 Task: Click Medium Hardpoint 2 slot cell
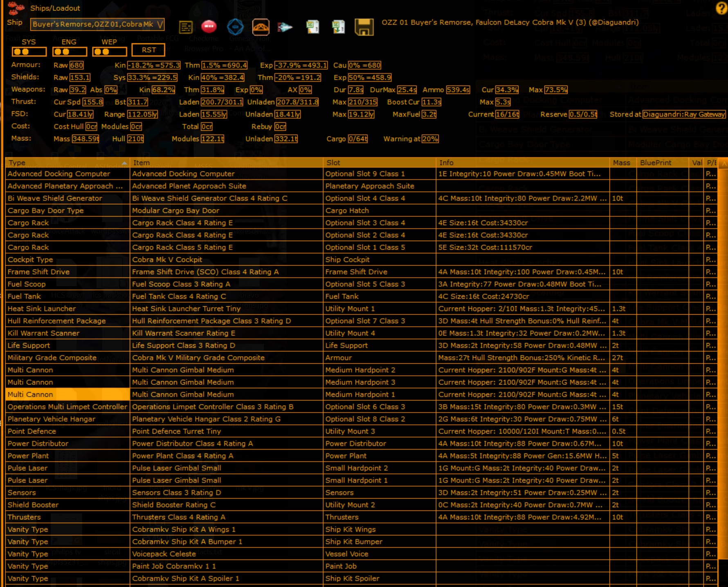tap(380, 370)
